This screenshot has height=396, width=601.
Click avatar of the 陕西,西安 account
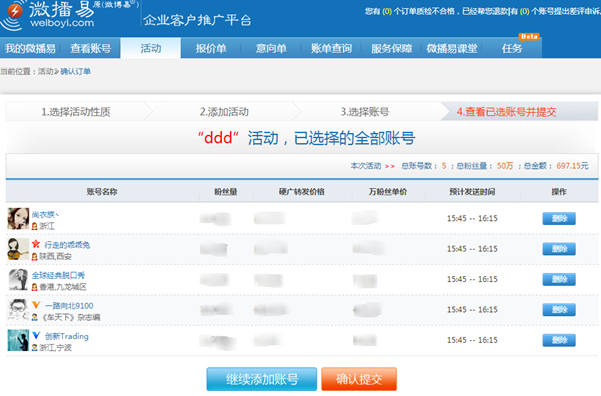point(18,249)
